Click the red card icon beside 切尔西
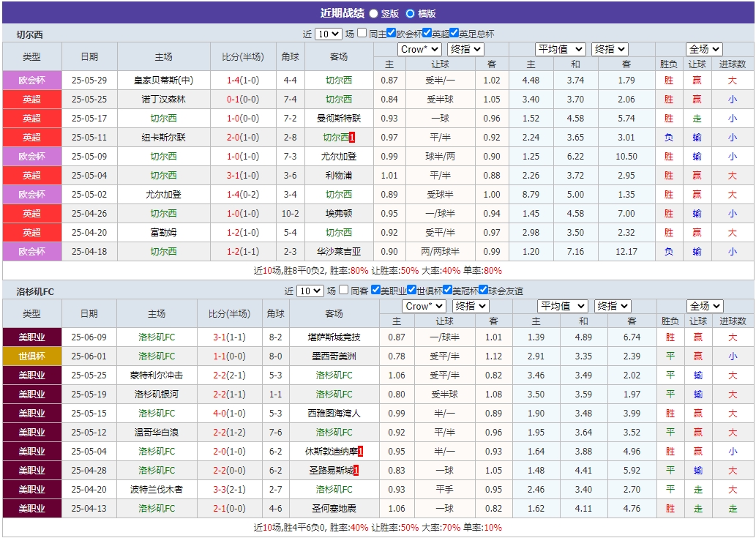Screen dimensions: 756x538 point(352,136)
